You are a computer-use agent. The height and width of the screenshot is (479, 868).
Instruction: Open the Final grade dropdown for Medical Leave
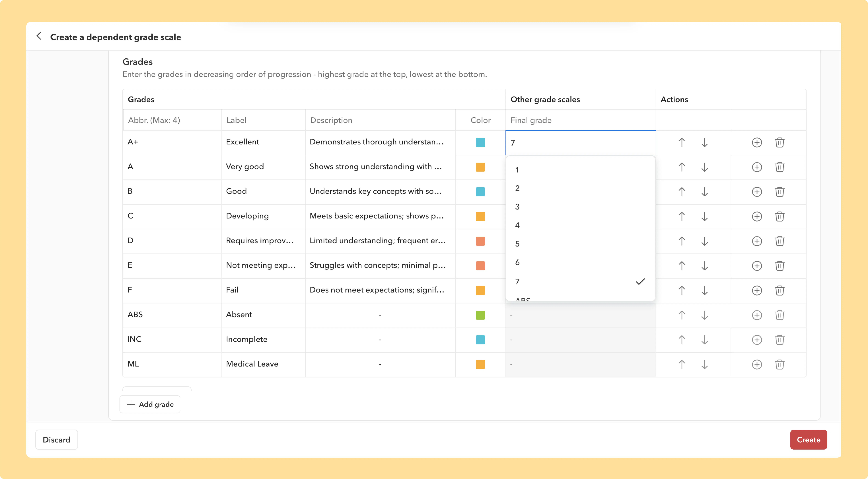(581, 364)
